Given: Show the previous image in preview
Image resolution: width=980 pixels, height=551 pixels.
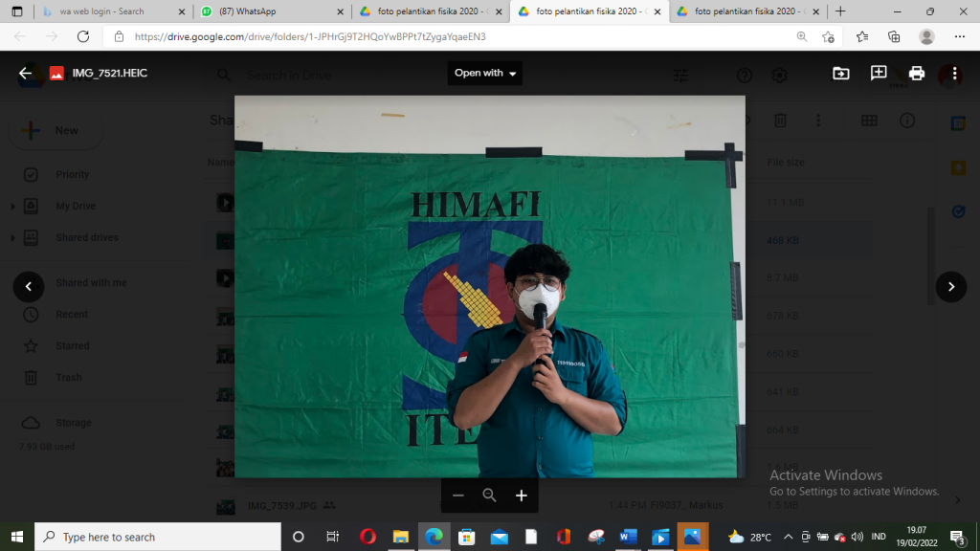Looking at the screenshot, I should [29, 287].
